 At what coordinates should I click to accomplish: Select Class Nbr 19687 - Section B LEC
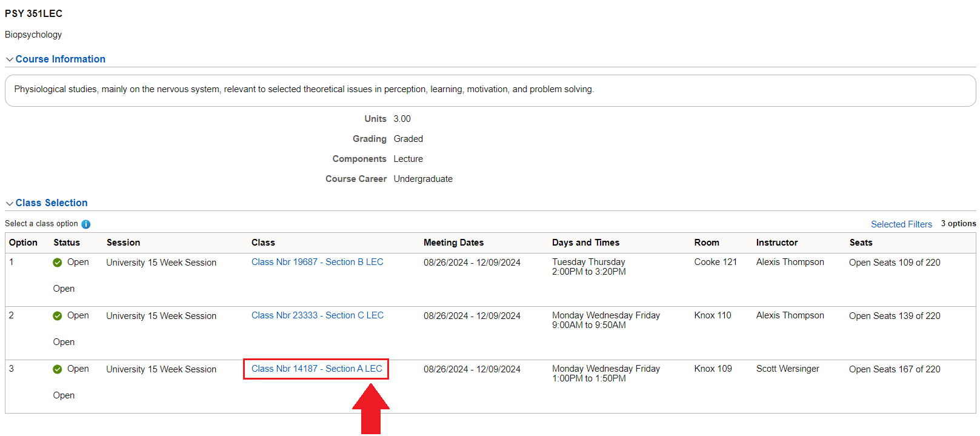click(317, 262)
